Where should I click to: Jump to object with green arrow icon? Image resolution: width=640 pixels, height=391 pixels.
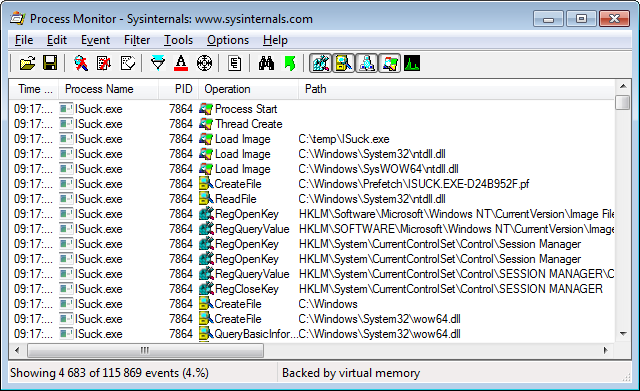click(289, 63)
